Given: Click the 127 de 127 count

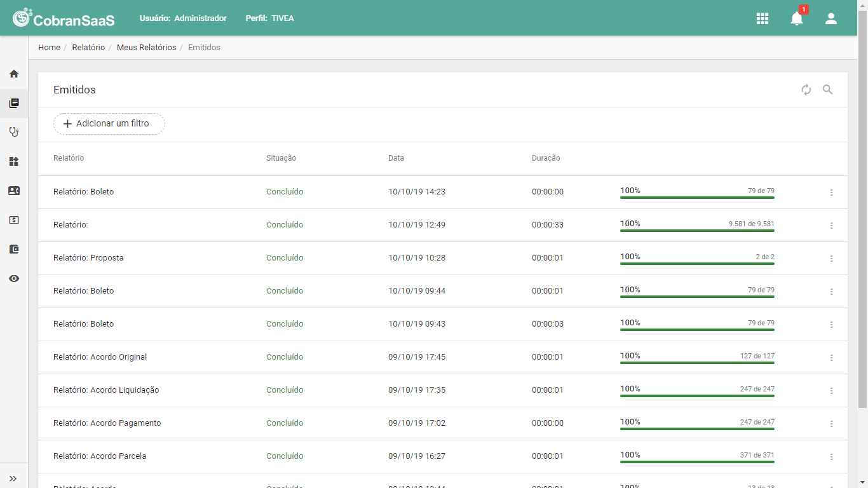Looking at the screenshot, I should [757, 356].
